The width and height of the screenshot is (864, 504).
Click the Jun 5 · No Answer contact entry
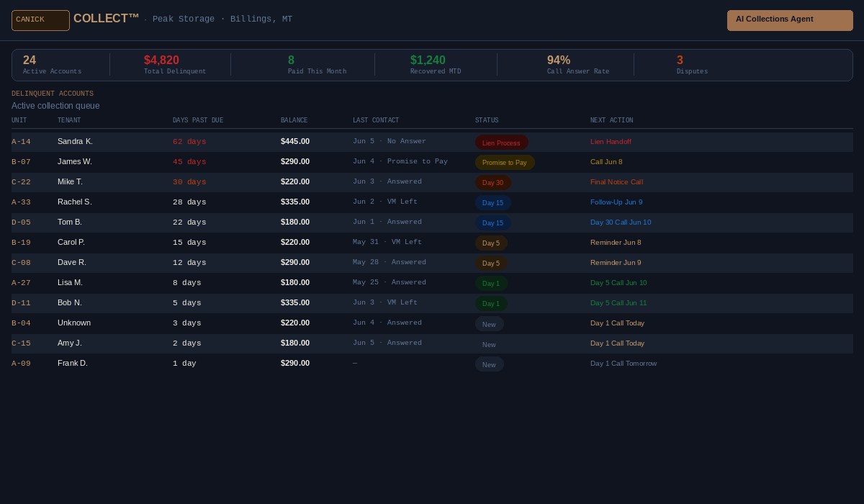390,141
